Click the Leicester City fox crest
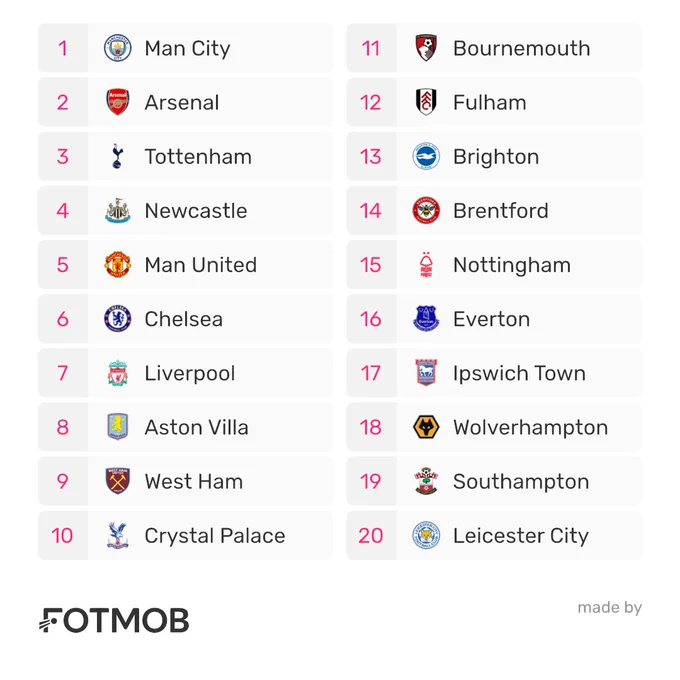Image resolution: width=680 pixels, height=680 pixels. click(x=426, y=536)
